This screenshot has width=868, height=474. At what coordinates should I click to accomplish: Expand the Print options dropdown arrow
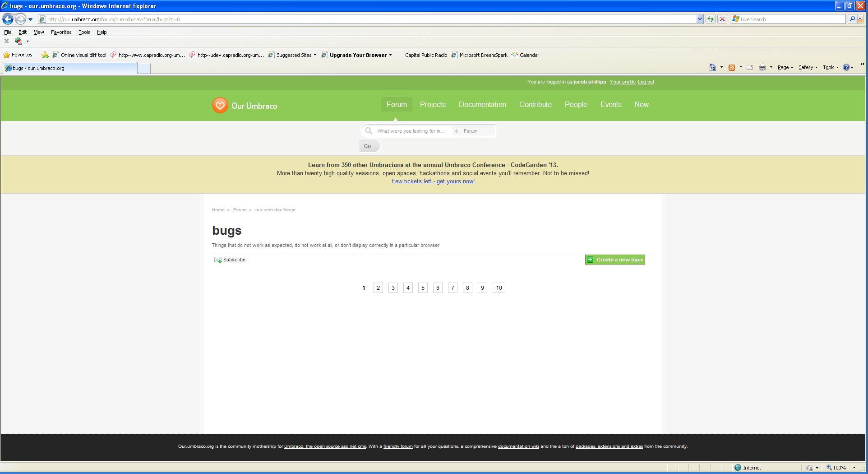pyautogui.click(x=771, y=67)
